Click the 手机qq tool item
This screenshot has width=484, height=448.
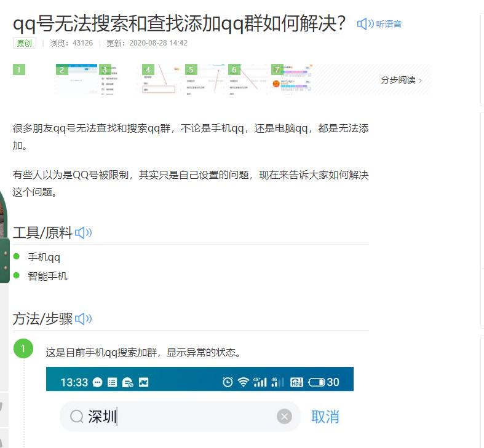pos(44,257)
